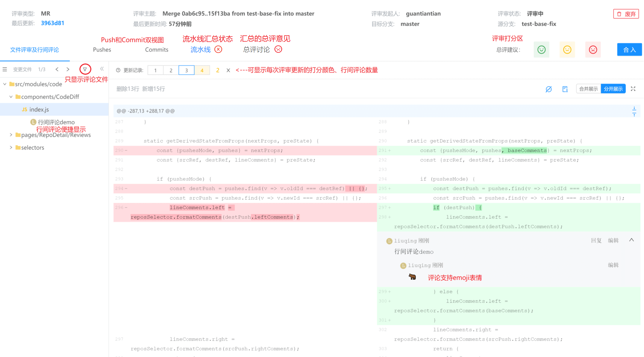This screenshot has height=357, width=644.
Task: Select update record number 3
Action: coord(186,70)
